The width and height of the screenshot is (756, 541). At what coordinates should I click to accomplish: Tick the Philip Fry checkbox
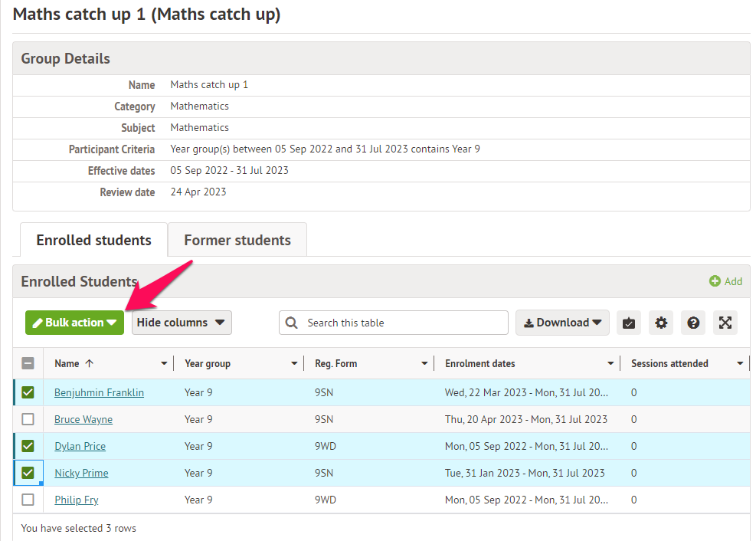[28, 500]
